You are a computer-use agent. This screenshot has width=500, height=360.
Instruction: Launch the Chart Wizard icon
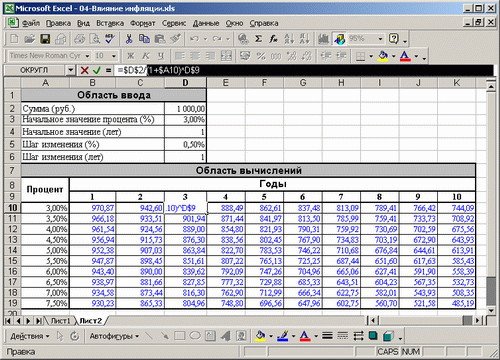[323, 39]
